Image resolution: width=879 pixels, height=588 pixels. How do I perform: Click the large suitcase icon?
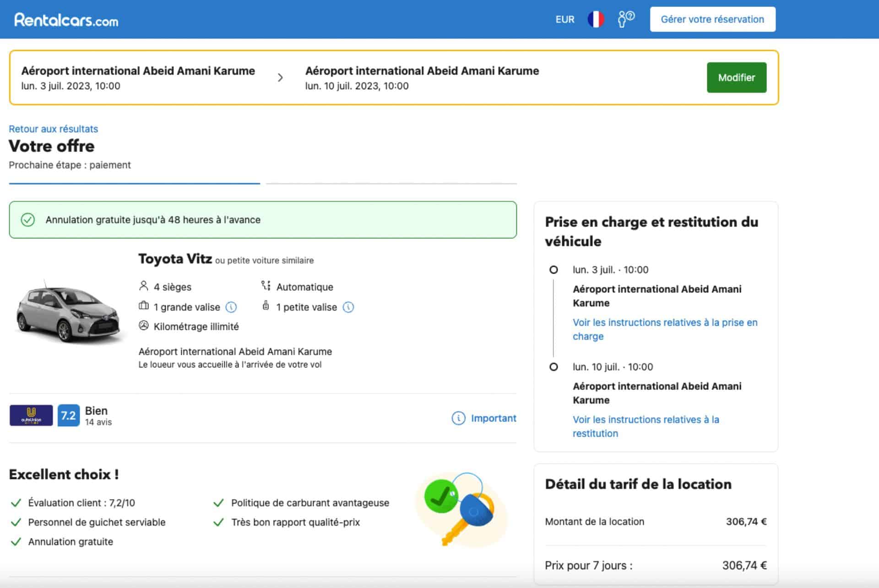pyautogui.click(x=143, y=306)
